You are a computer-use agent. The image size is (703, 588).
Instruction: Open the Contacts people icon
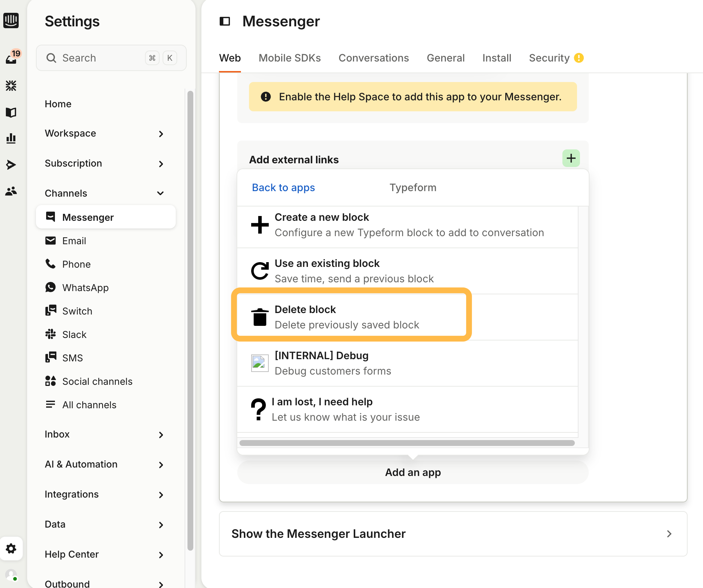pos(11,191)
